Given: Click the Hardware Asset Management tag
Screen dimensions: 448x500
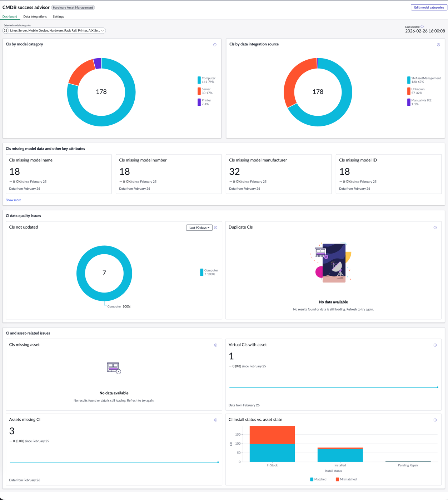Looking at the screenshot, I should [x=73, y=7].
